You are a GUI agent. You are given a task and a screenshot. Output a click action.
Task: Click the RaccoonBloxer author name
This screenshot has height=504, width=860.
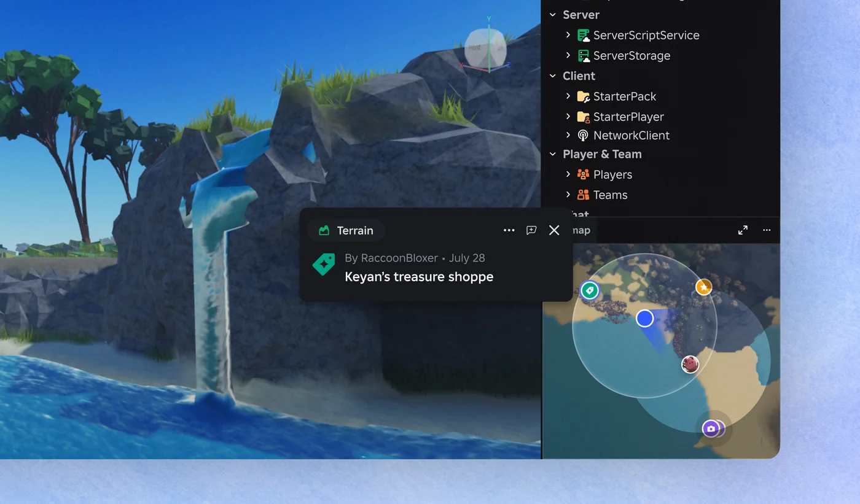point(399,258)
